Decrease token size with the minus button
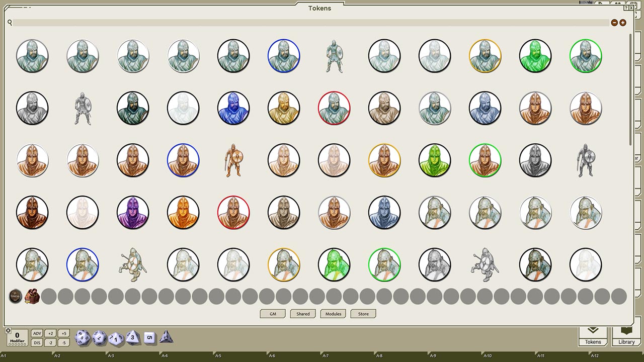The height and width of the screenshot is (362, 644). click(x=614, y=22)
